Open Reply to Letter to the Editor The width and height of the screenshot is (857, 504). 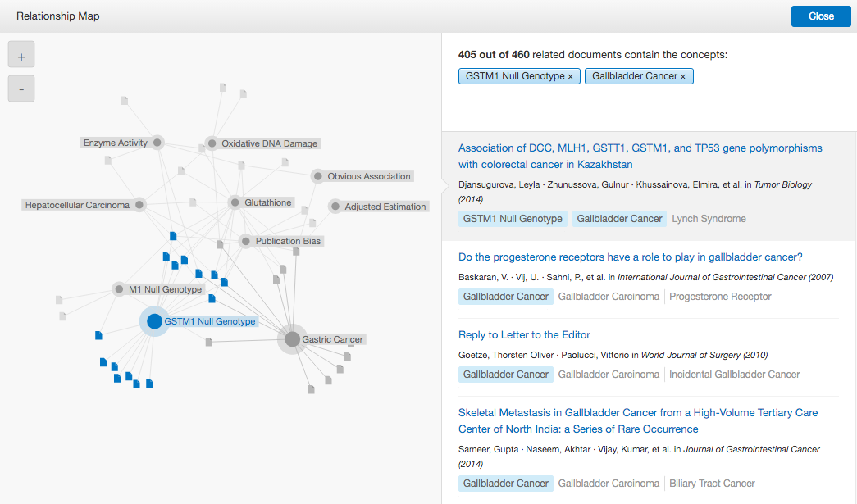tap(524, 334)
